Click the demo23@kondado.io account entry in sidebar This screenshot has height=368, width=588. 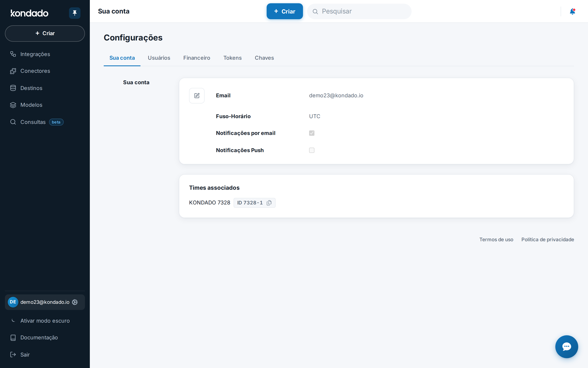pyautogui.click(x=45, y=302)
